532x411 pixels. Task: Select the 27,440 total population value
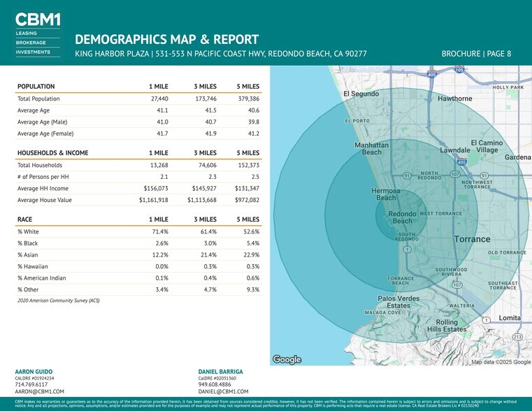pos(158,99)
